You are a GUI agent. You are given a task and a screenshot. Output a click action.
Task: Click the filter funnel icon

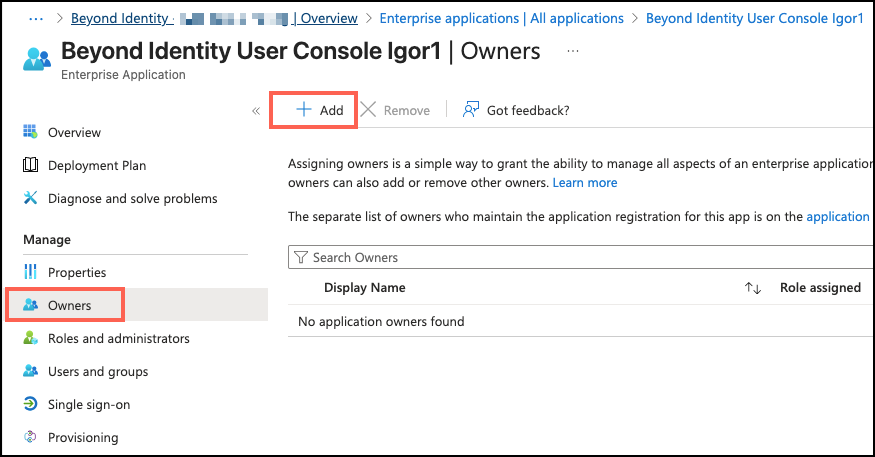tap(301, 257)
